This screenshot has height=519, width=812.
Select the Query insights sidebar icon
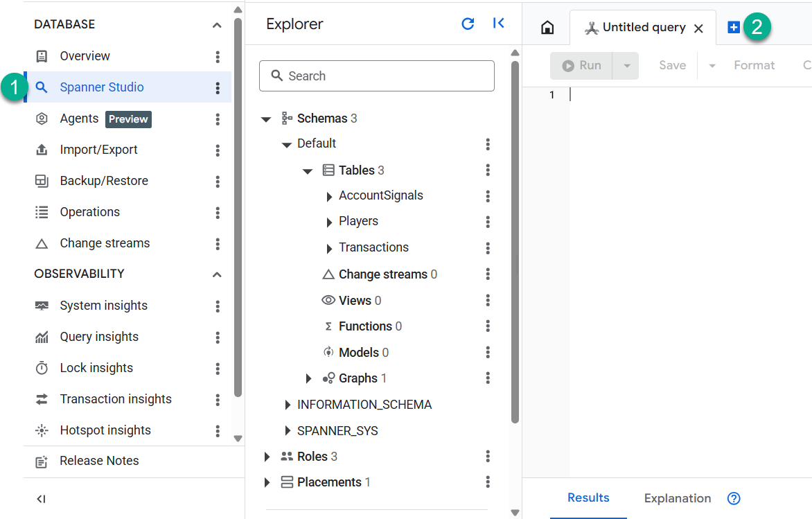(41, 336)
